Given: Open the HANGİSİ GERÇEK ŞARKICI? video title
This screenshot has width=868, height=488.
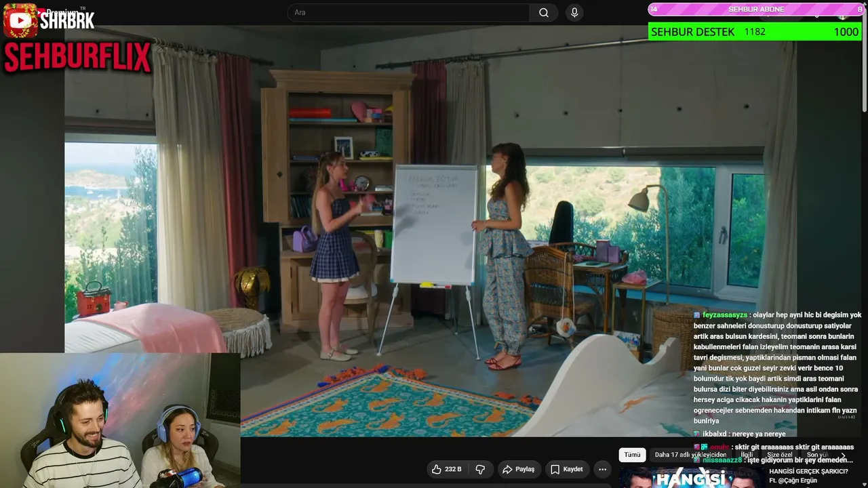Looking at the screenshot, I should 808,472.
